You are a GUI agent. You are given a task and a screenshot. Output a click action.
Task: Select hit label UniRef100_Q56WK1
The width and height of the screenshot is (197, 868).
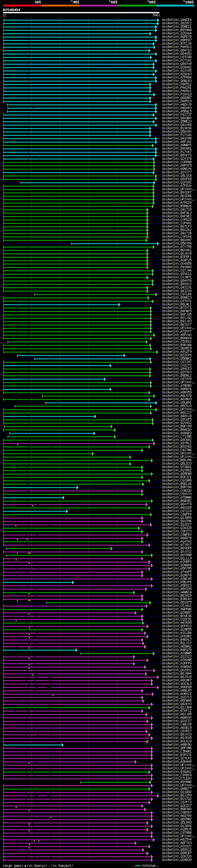pos(176,358)
